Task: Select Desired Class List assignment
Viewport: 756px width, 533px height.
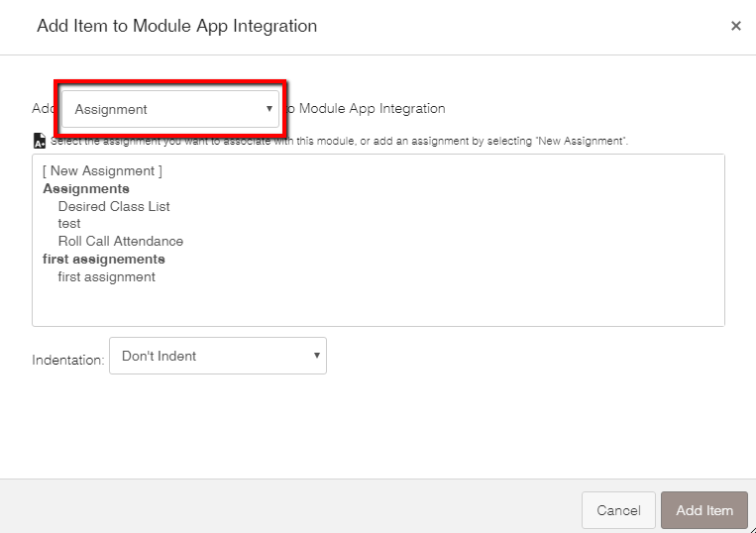Action: [x=114, y=206]
